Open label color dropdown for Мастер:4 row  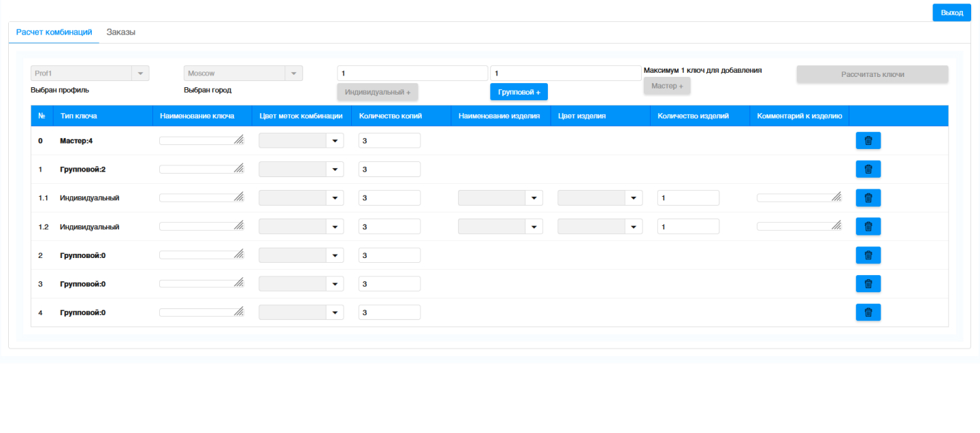(301, 141)
